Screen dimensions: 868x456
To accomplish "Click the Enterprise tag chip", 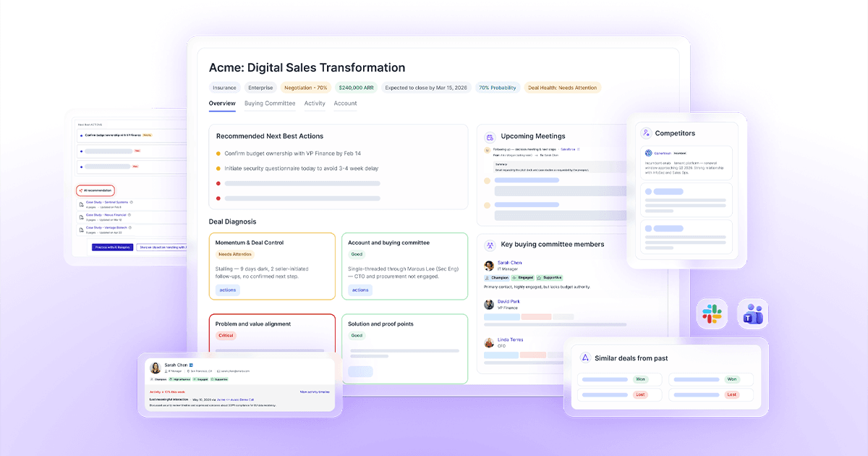I will pos(260,88).
